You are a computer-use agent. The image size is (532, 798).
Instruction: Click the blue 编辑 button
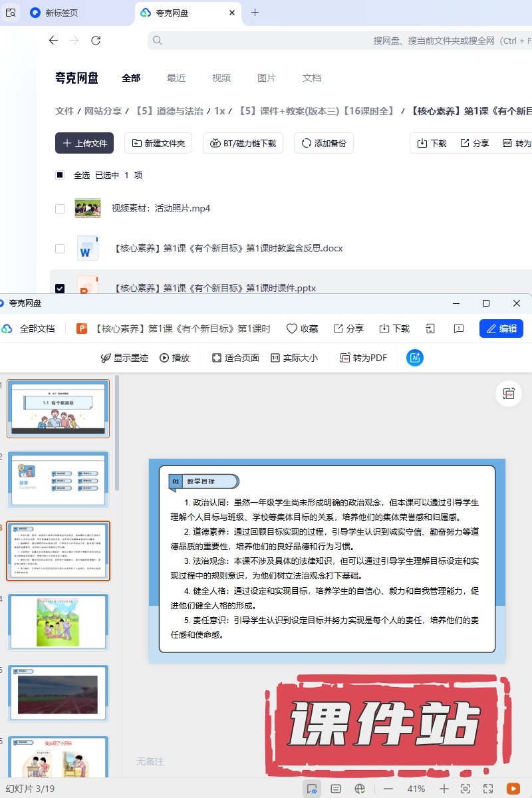point(501,329)
